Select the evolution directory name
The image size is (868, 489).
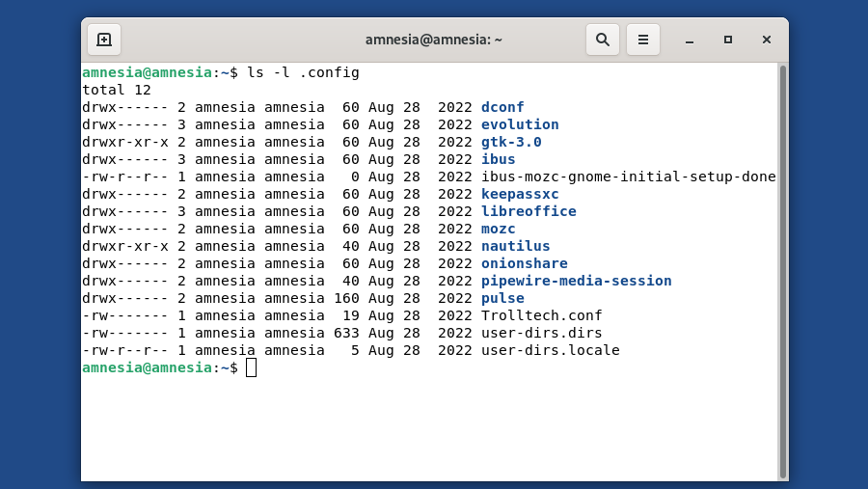tap(520, 124)
